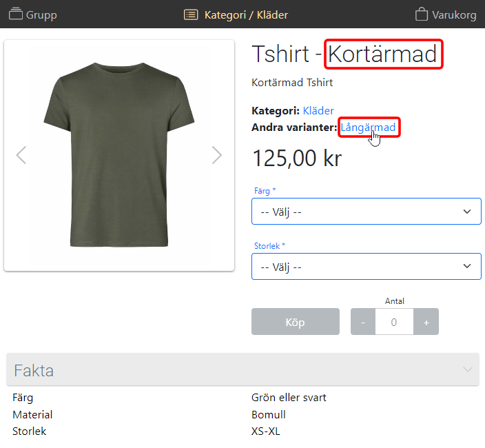Open the Storlek selection dropdown
This screenshot has width=485, height=448.
pyautogui.click(x=366, y=266)
